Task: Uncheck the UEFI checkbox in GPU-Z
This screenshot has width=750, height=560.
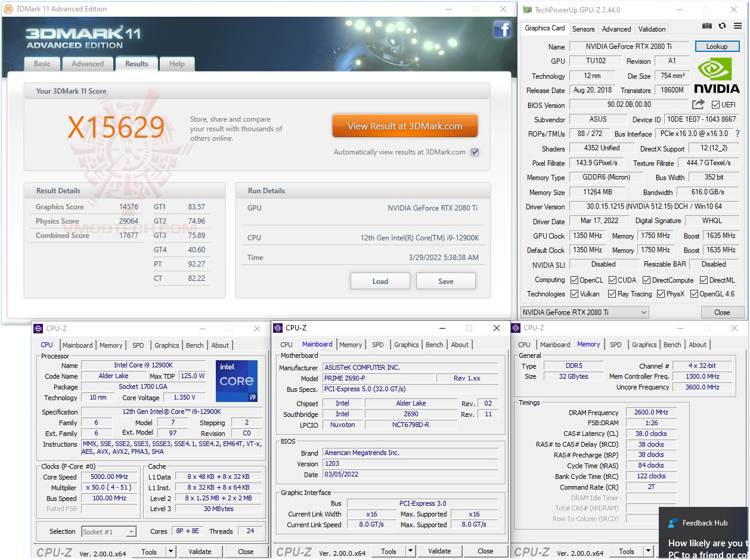Action: (x=715, y=104)
